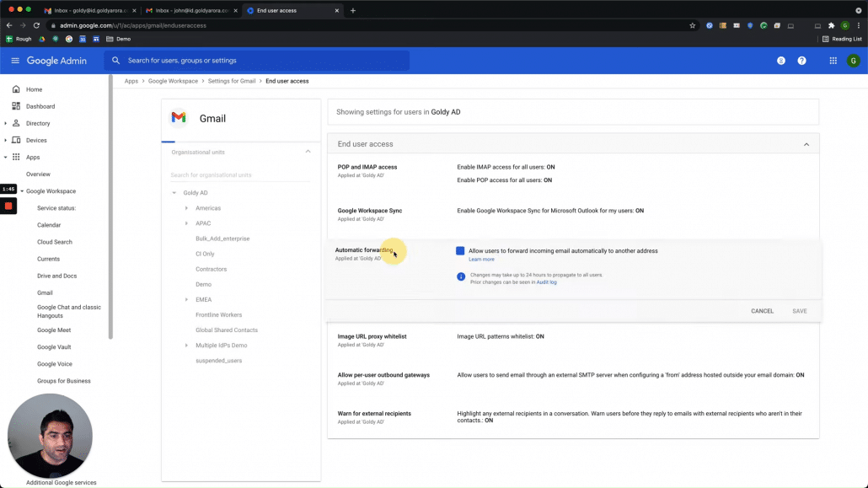
Task: Select the Frontline Workers org unit
Action: pos(218,314)
